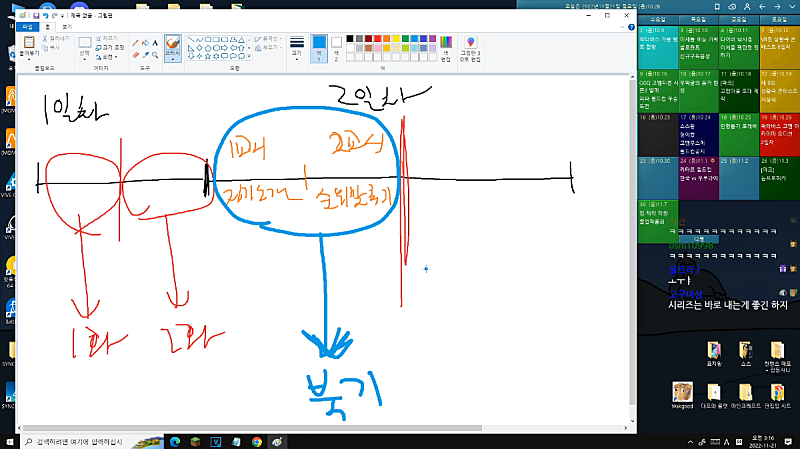Select the Fill with color bucket tool
This screenshot has height=449, width=800.
(145, 43)
